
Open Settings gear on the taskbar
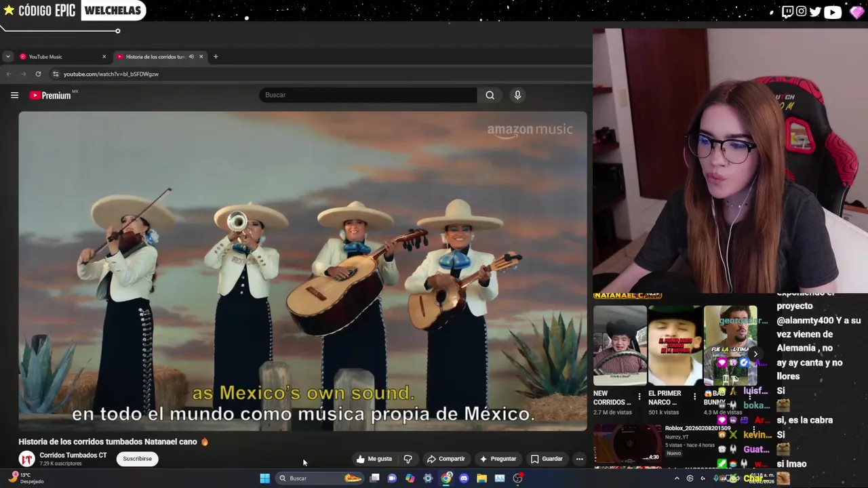[428, 479]
